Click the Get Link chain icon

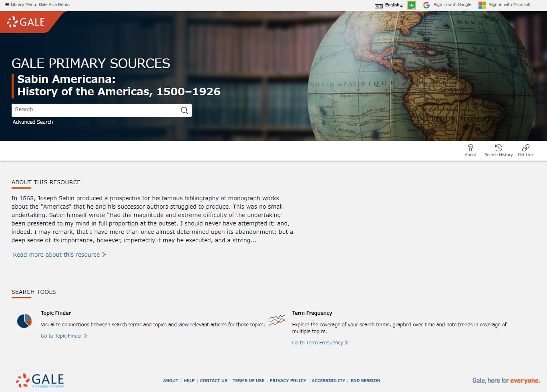(x=526, y=148)
